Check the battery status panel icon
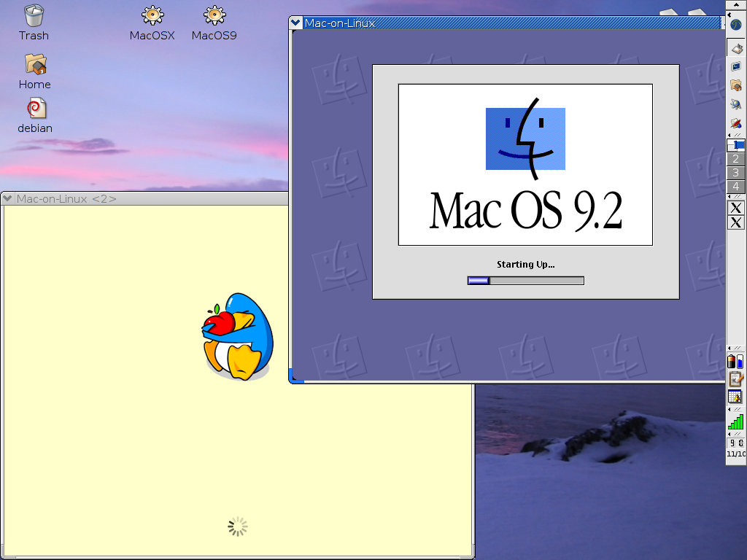The height and width of the screenshot is (560, 747). (732, 362)
